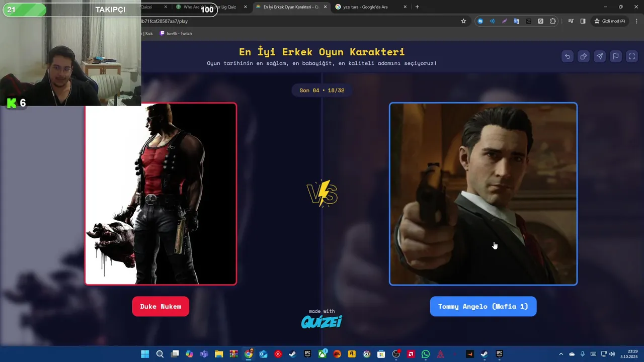Vote for Tommy Angelo (Mafia 1) button
This screenshot has width=644, height=362.
[x=483, y=306]
